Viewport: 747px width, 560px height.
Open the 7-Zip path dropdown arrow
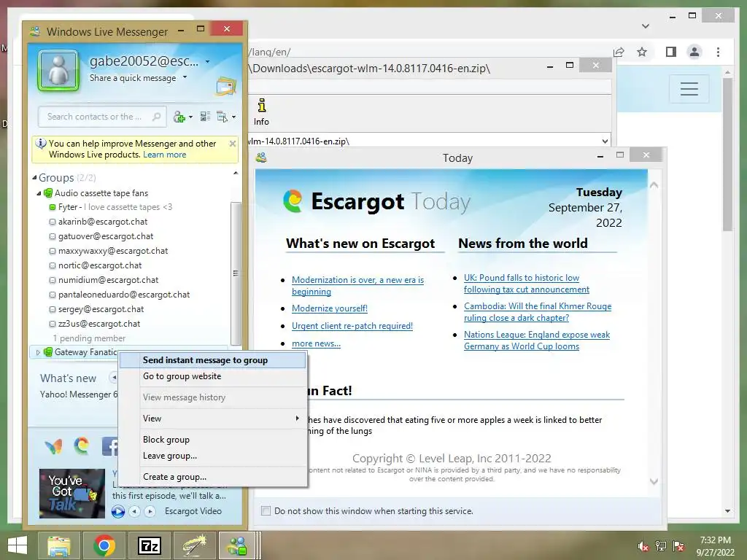pos(605,141)
